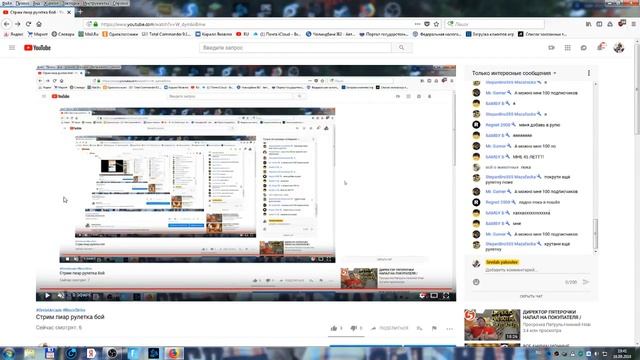Viewport: 640px width, 360px height.
Task: Go back with browser back arrow
Action: coord(7,24)
